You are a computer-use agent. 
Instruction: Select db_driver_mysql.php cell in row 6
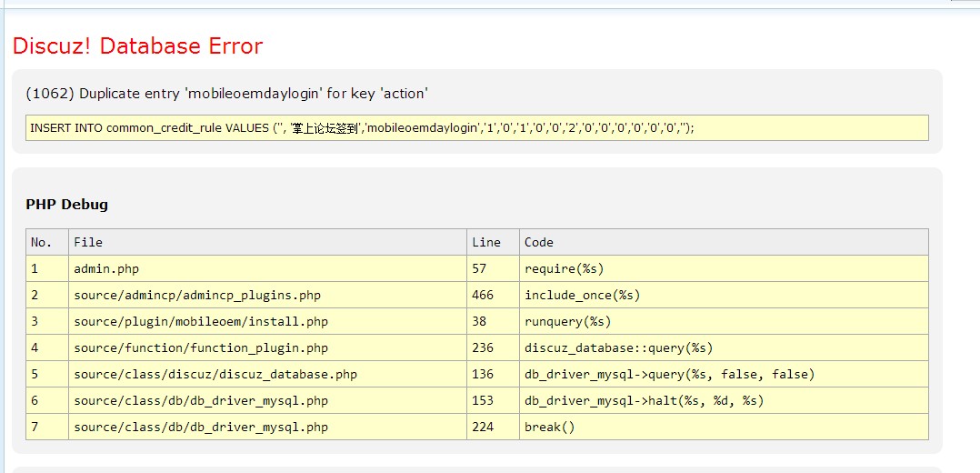pos(267,400)
